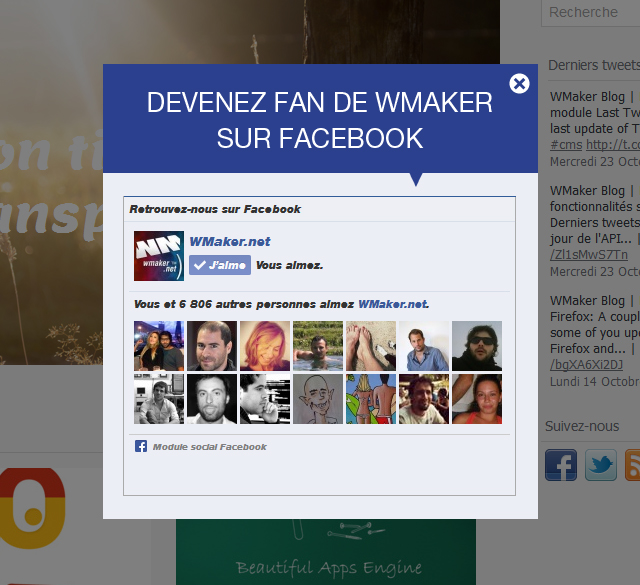
Task: Toggle the J'aime like button
Action: pyautogui.click(x=220, y=265)
